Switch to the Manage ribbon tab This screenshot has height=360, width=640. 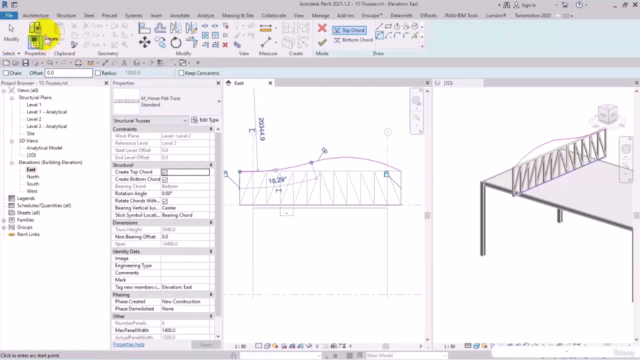pos(320,16)
